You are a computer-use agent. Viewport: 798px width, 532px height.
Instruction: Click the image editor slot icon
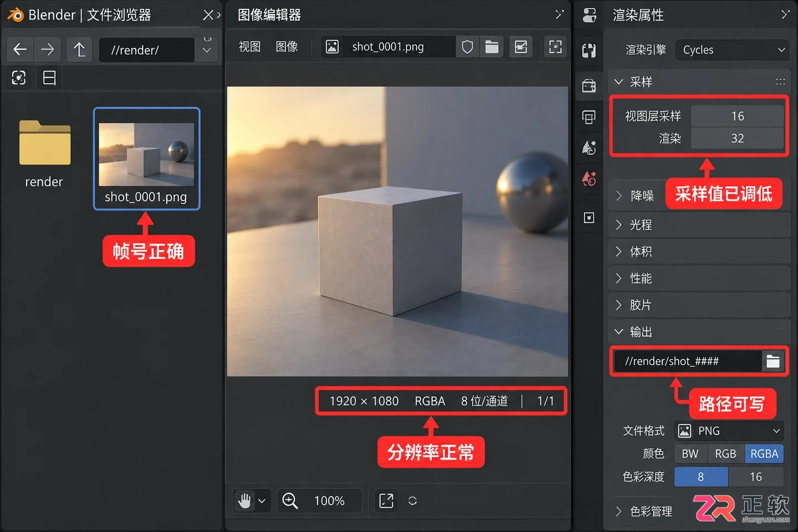[x=521, y=47]
